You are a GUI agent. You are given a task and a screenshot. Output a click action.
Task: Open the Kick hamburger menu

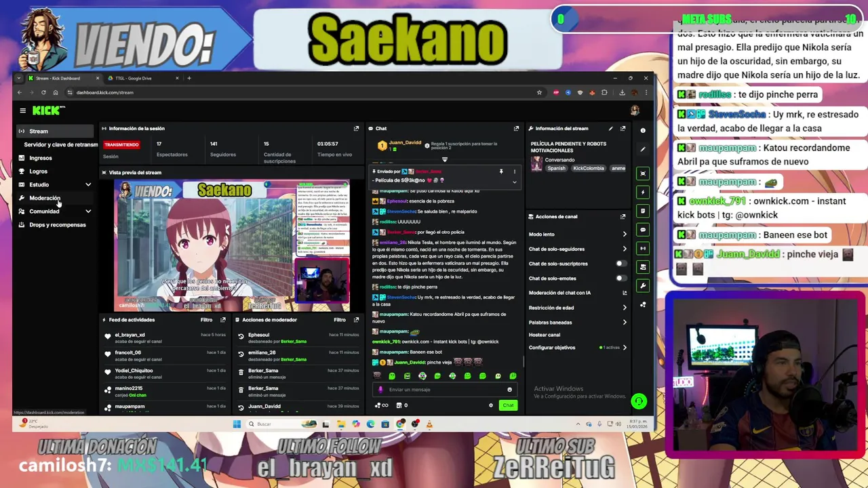[x=22, y=110]
